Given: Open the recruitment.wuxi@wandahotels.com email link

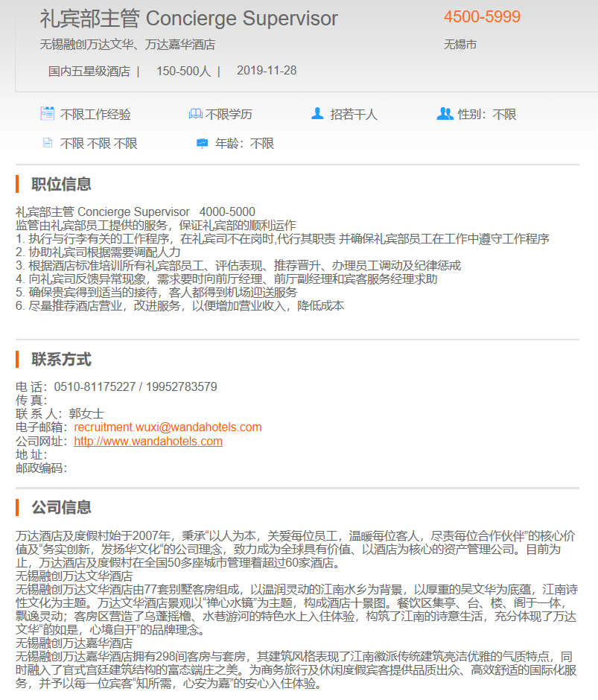Looking at the screenshot, I should coord(168,427).
